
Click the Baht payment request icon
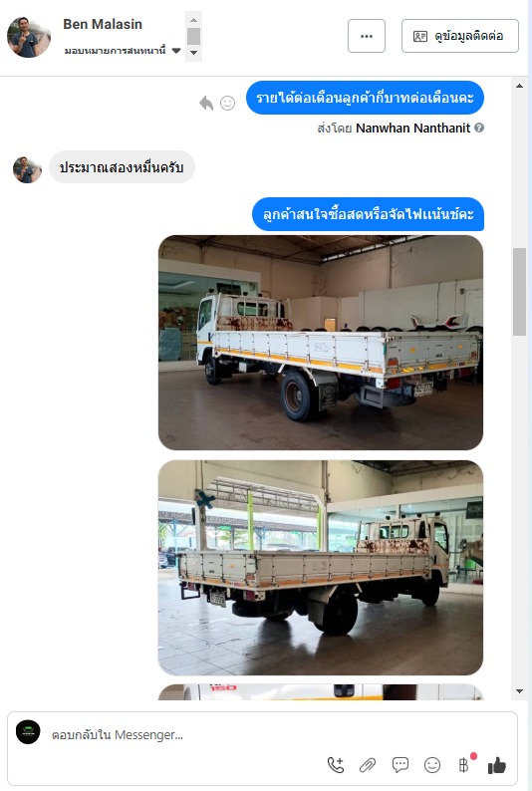pyautogui.click(x=464, y=765)
